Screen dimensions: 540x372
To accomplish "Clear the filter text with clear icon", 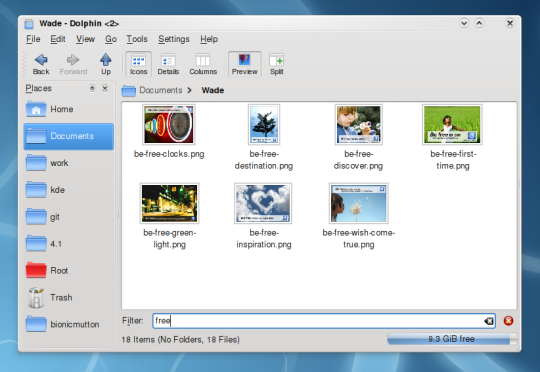I will [488, 321].
